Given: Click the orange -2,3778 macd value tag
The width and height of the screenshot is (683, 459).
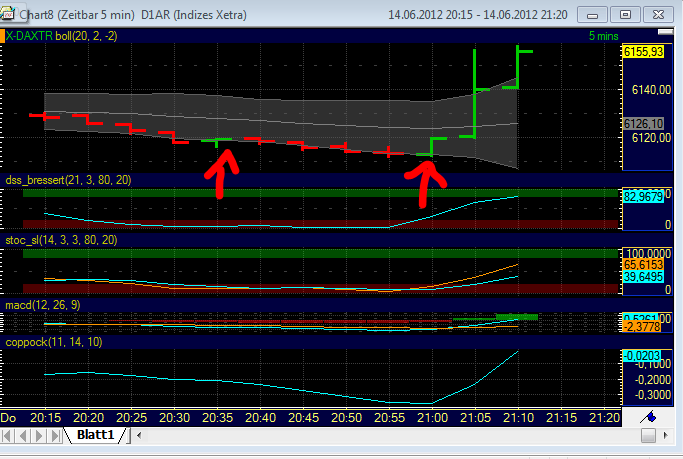Looking at the screenshot, I should [642, 327].
